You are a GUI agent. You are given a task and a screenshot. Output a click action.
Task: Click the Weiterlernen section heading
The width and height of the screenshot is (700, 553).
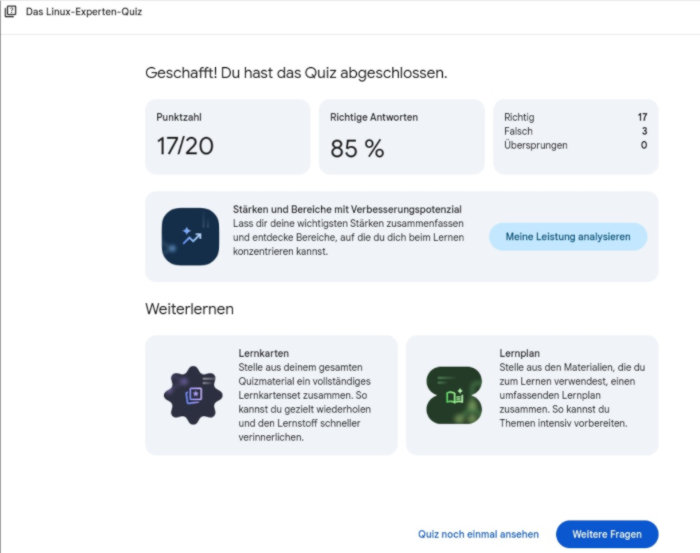189,309
